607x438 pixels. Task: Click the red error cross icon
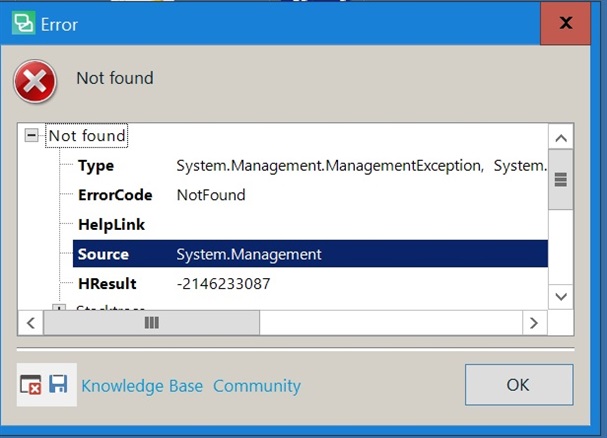35,82
